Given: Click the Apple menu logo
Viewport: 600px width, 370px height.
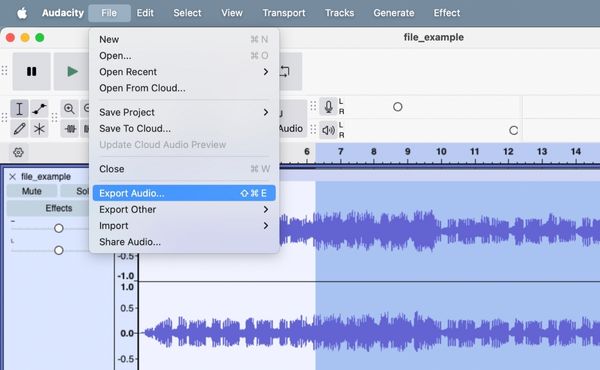Looking at the screenshot, I should tap(22, 13).
